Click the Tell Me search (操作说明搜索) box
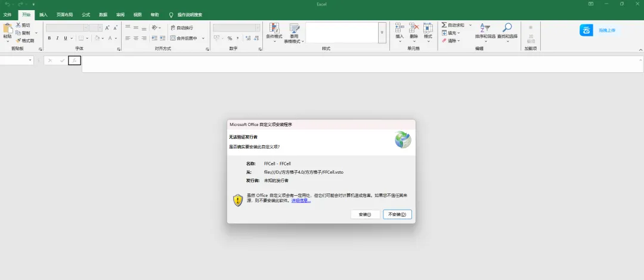 (x=186, y=15)
